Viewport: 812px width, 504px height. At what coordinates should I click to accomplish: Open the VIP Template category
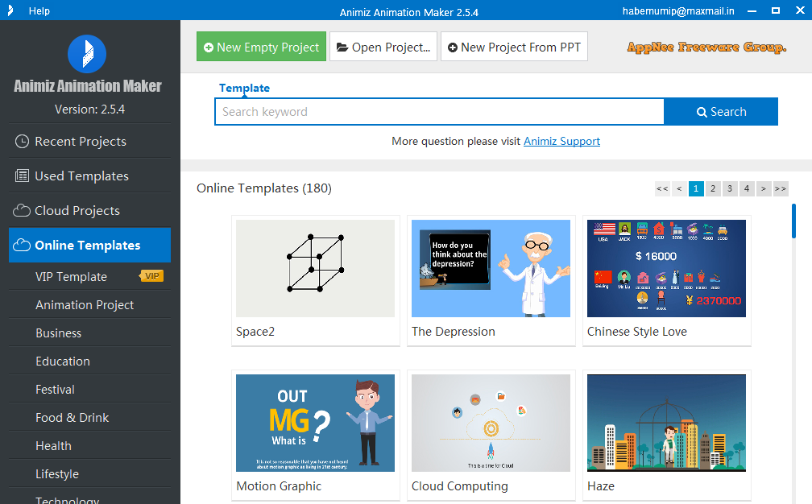click(x=89, y=277)
